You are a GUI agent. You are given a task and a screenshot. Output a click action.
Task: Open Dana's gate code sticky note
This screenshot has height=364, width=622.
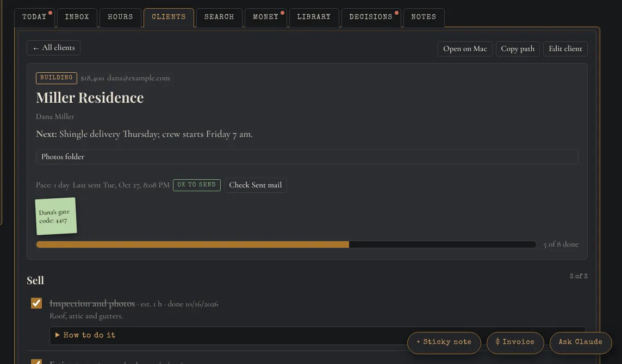(x=56, y=216)
